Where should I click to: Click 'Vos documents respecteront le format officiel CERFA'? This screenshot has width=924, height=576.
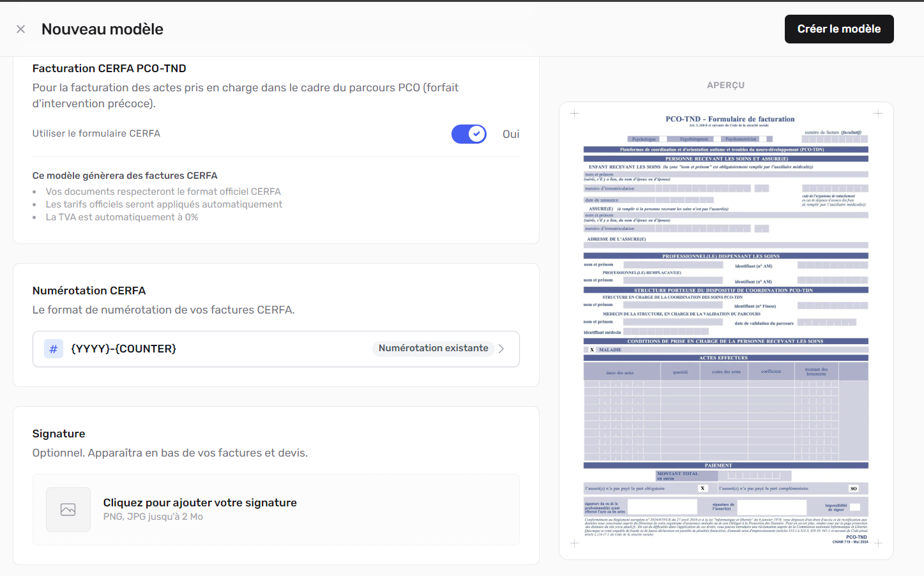pyautogui.click(x=163, y=192)
